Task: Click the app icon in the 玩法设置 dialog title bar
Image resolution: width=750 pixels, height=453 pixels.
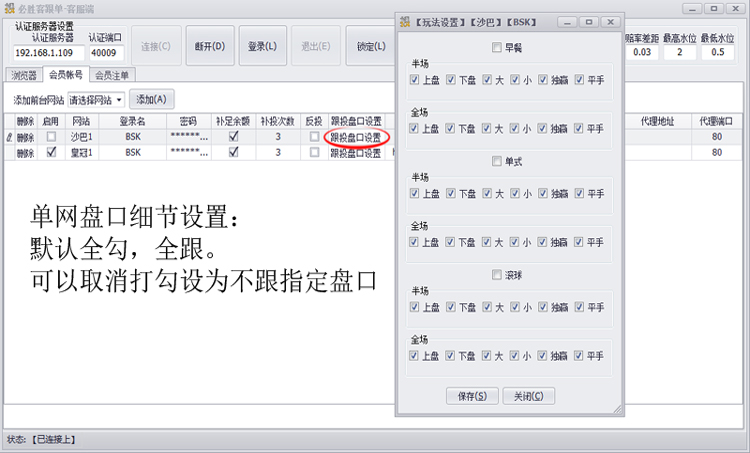Action: (x=405, y=22)
